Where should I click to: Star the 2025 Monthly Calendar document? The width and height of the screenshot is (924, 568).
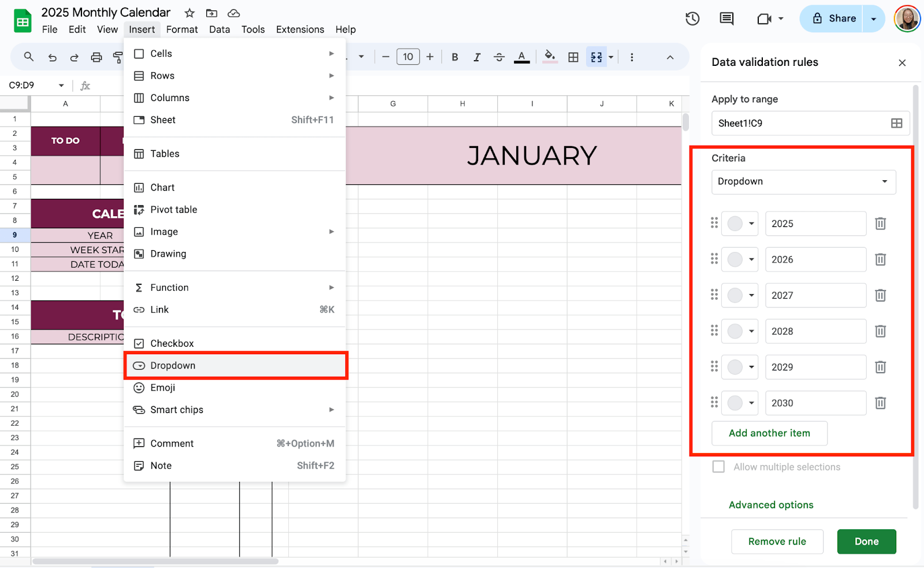pos(189,12)
